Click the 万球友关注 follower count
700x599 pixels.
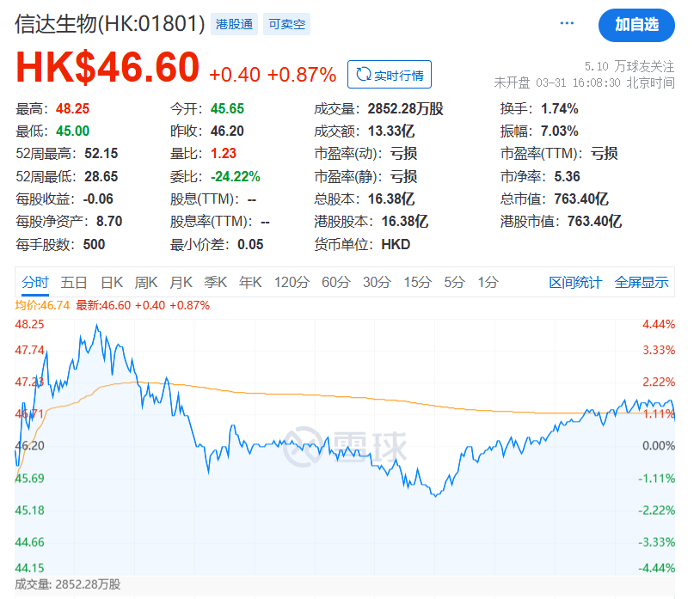coord(629,66)
